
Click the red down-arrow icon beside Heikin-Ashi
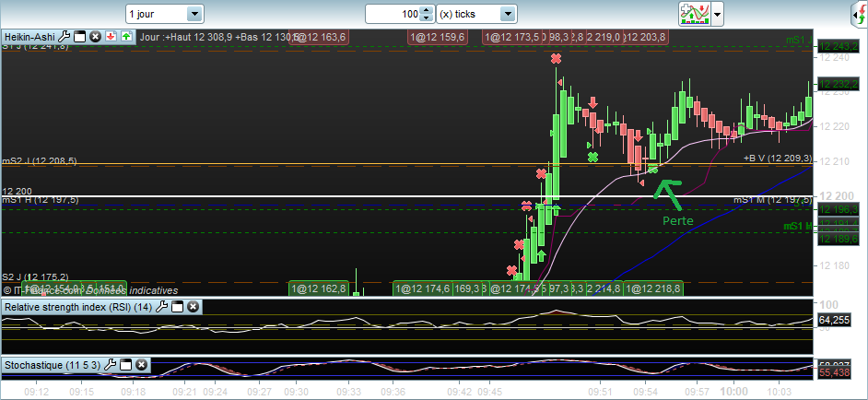[111, 37]
